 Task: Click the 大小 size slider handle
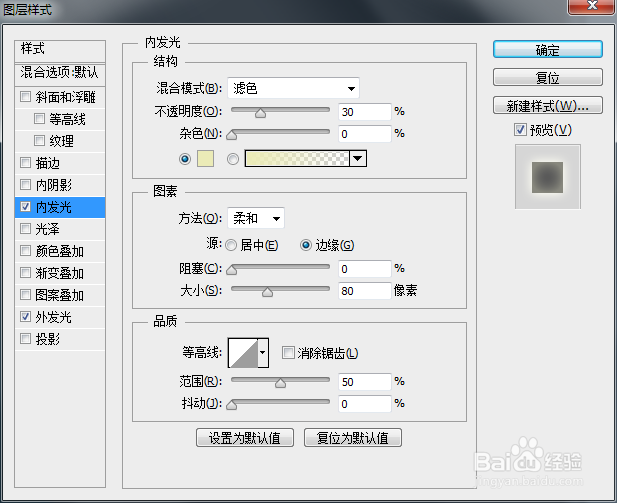(267, 292)
